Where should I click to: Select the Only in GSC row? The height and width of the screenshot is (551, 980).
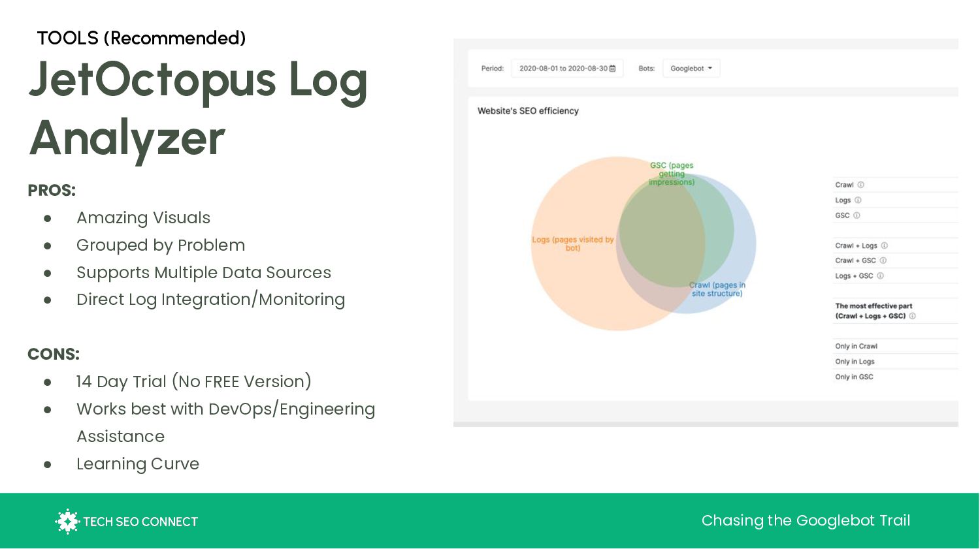(895, 377)
